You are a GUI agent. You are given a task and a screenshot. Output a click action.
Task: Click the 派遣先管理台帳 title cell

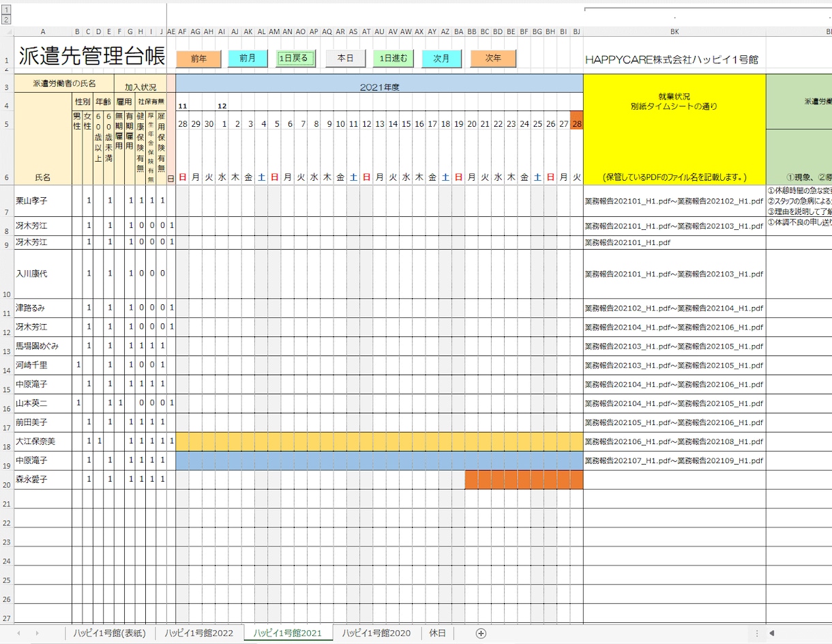tap(92, 57)
